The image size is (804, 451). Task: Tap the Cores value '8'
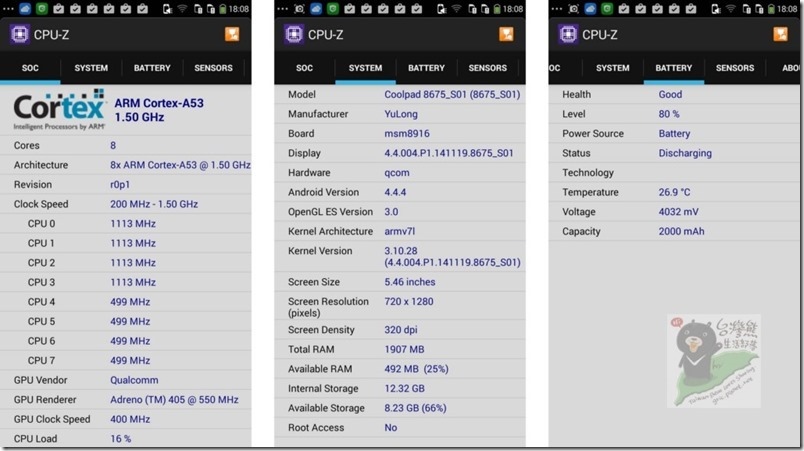[113, 146]
